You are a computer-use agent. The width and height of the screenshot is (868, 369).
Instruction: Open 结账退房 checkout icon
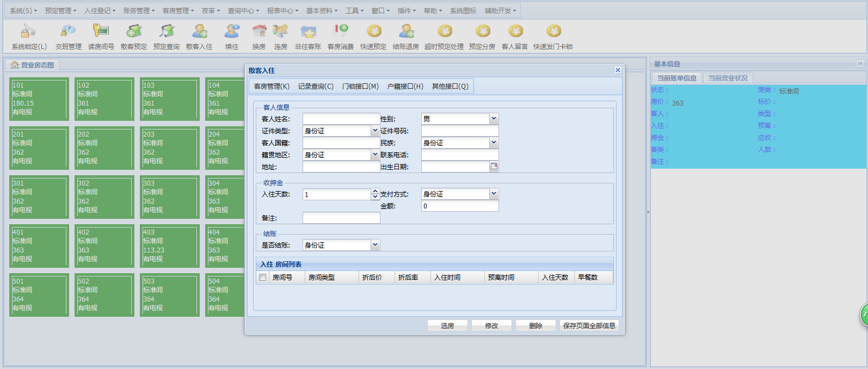click(x=406, y=32)
